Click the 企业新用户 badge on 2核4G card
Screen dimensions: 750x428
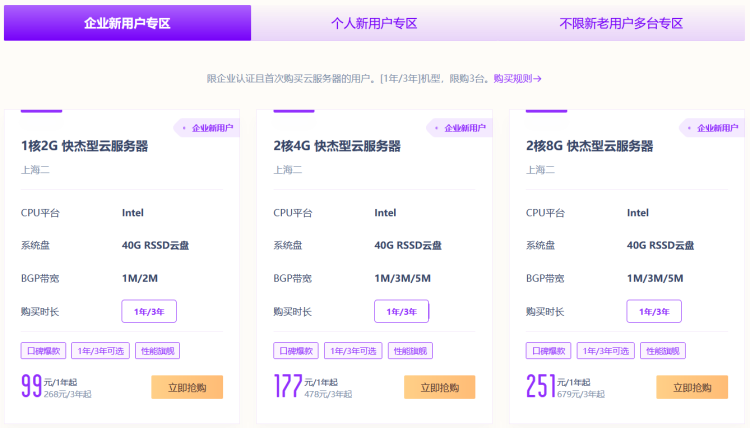[x=463, y=128]
